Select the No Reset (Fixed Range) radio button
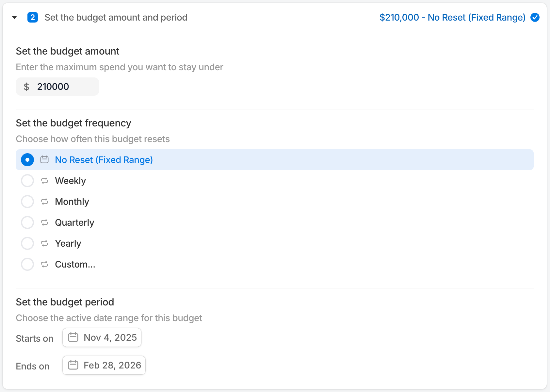 tap(27, 160)
